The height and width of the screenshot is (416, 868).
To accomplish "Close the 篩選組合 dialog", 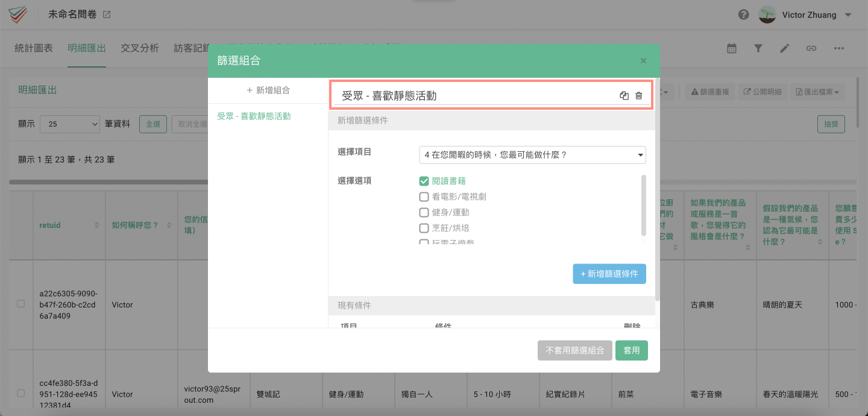I will 643,61.
